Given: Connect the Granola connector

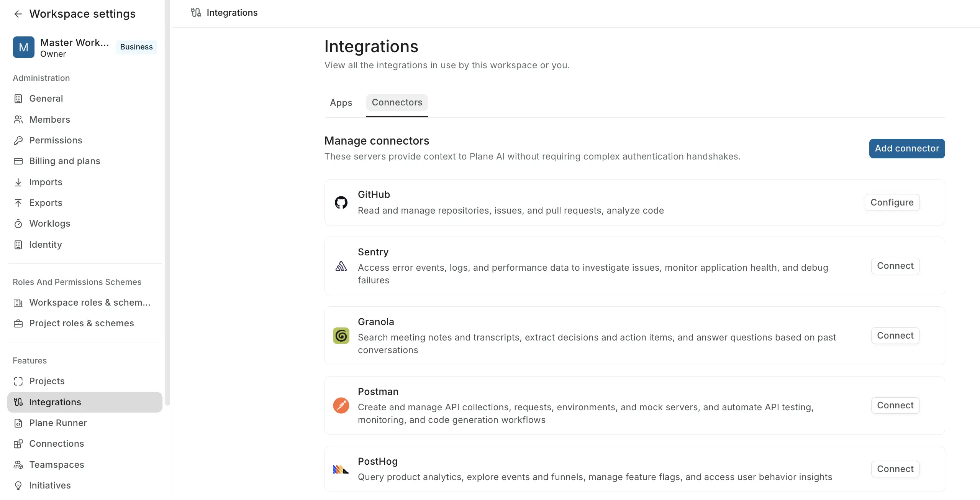Looking at the screenshot, I should [x=895, y=336].
